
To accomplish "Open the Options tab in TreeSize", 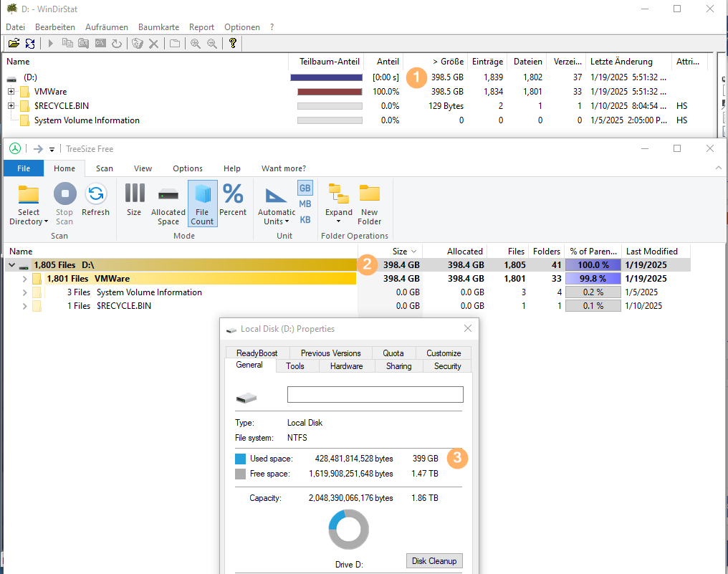I will (188, 168).
